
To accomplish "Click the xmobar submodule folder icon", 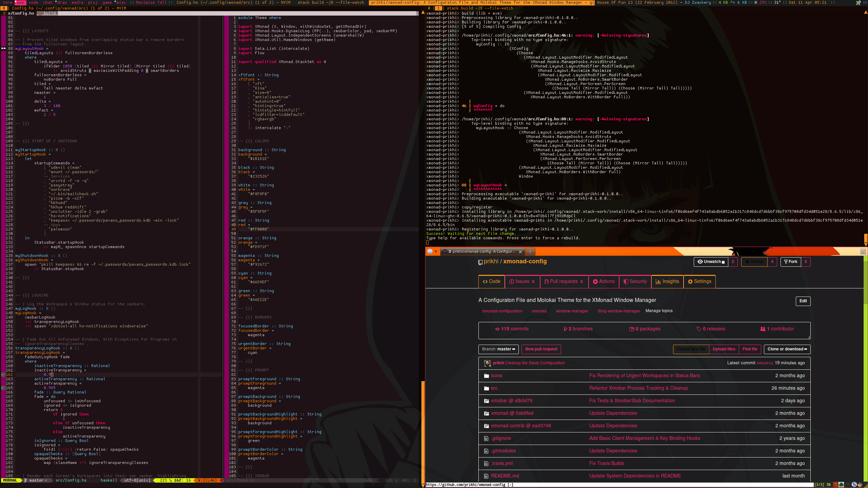I will [x=487, y=401].
